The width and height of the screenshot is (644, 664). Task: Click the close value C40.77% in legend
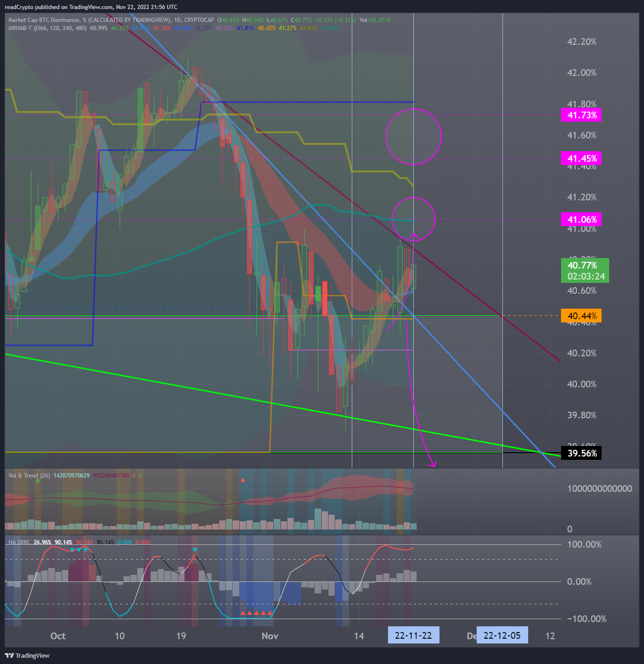(x=301, y=20)
